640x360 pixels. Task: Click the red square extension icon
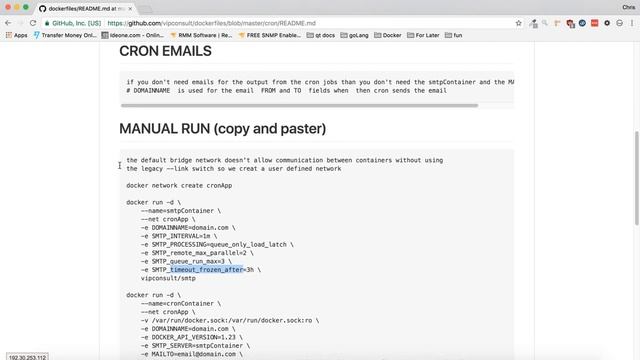tap(595, 23)
